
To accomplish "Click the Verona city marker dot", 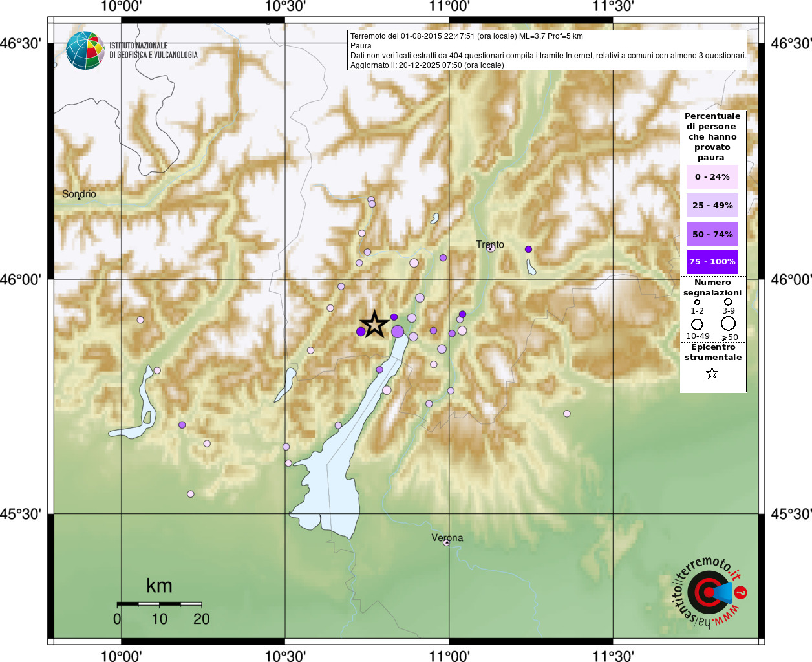I will point(446,542).
